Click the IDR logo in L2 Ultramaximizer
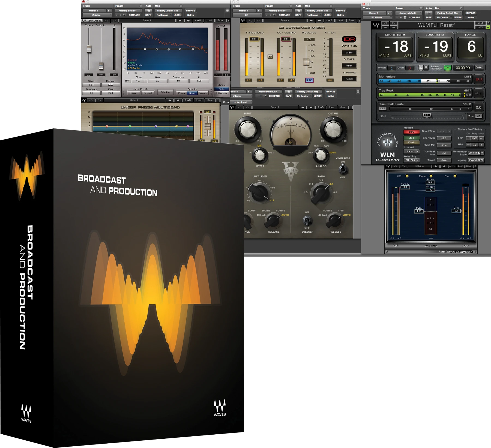Image resolution: width=491 pixels, height=448 pixels. tap(349, 39)
